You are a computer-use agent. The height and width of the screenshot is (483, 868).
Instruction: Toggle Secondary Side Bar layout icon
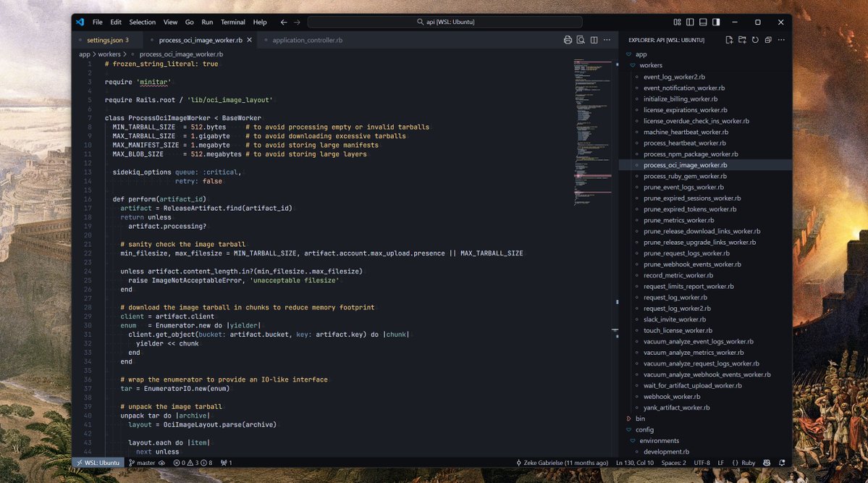716,22
